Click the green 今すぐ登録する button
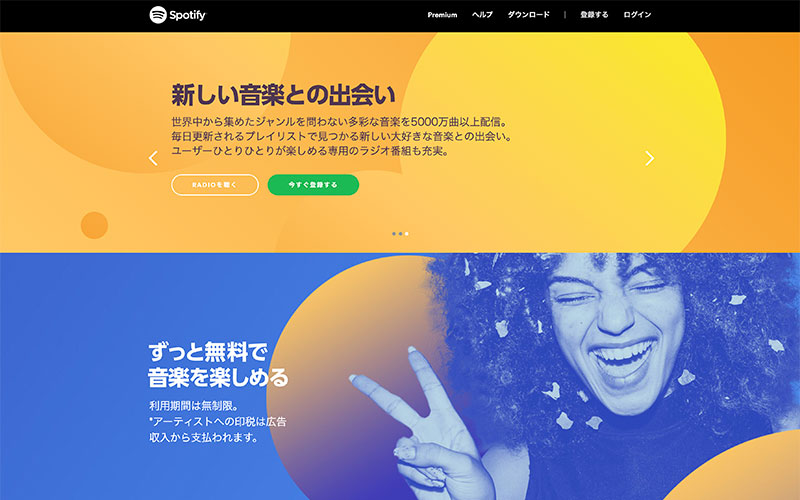Screen dimensions: 800x500 (313, 185)
